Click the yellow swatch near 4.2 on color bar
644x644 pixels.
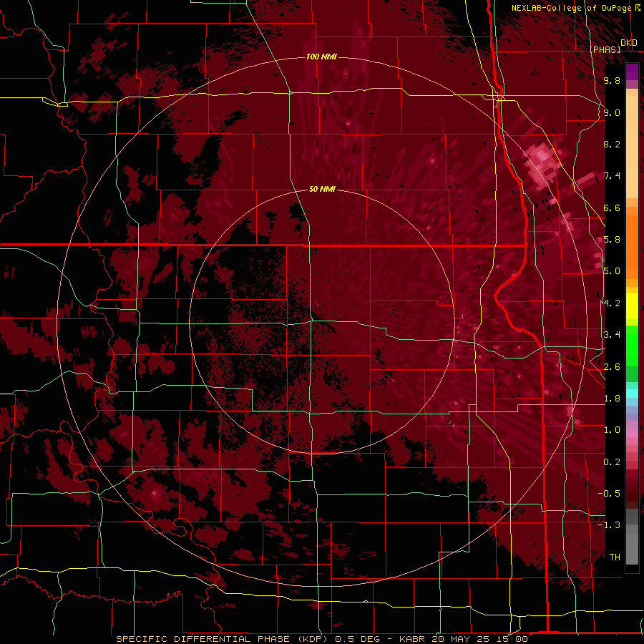click(x=632, y=306)
